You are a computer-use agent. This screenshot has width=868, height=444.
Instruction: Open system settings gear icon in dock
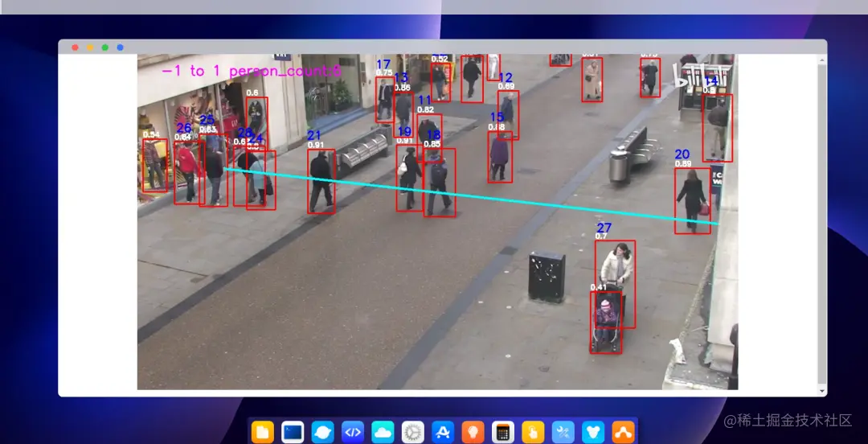[x=412, y=432]
